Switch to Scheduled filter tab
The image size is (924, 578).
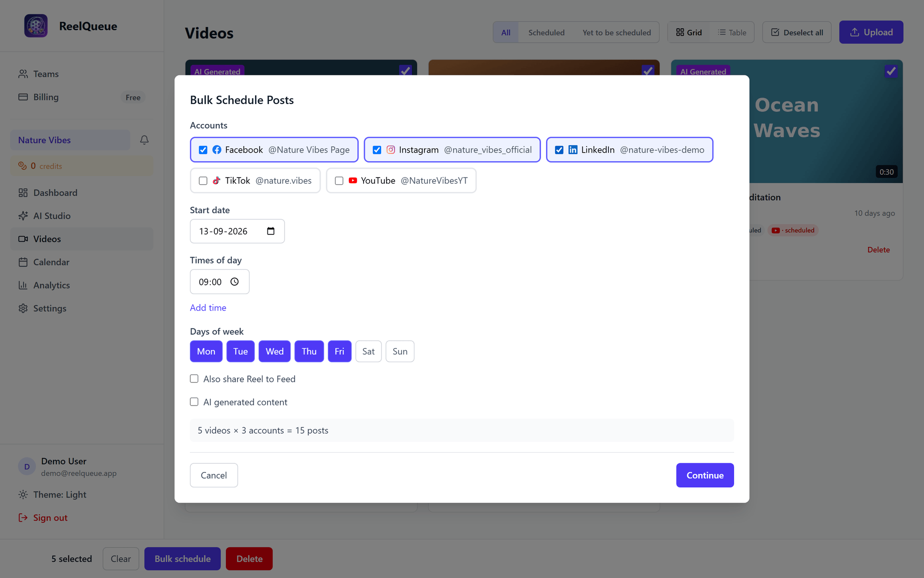(547, 32)
